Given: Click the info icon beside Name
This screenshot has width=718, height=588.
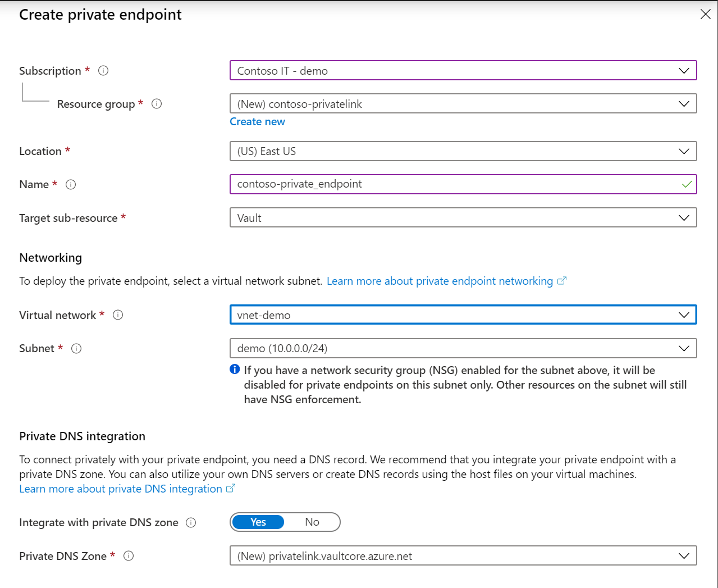Looking at the screenshot, I should tap(71, 184).
